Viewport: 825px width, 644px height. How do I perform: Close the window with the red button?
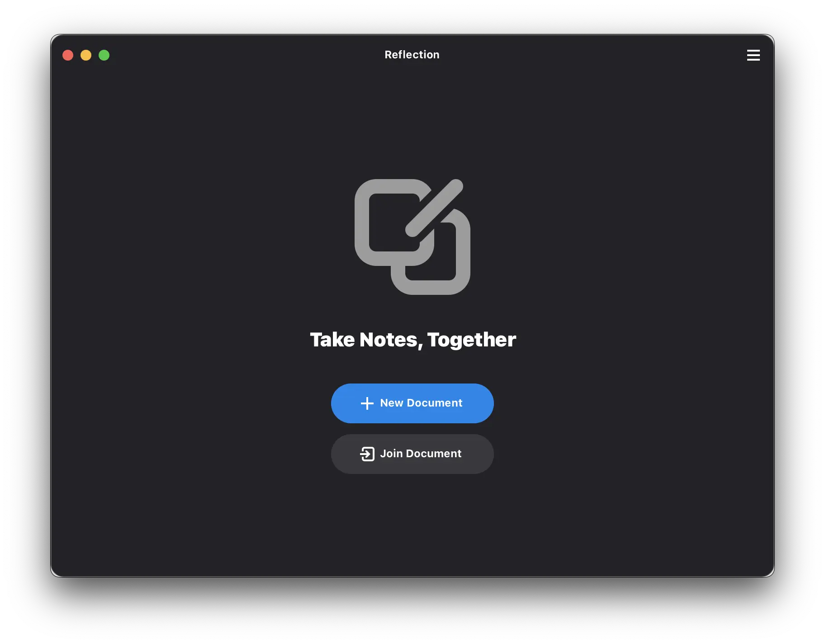click(68, 55)
